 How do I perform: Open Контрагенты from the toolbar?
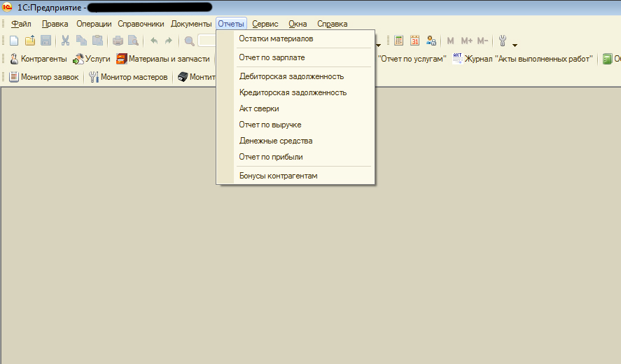(x=38, y=59)
